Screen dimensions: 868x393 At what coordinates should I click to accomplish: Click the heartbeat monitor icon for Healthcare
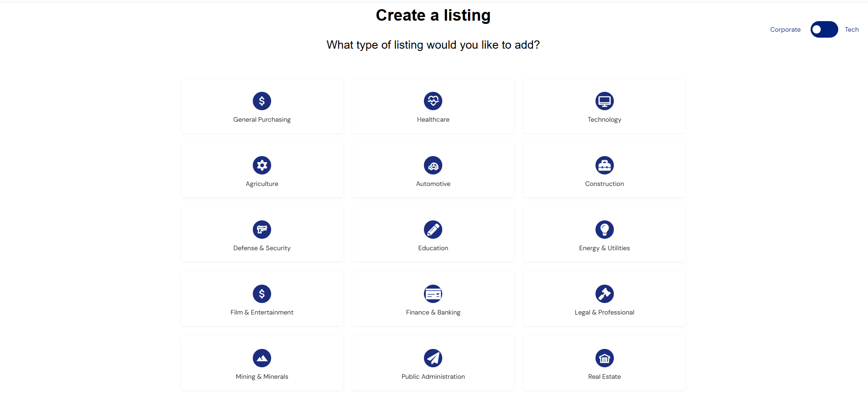(433, 101)
